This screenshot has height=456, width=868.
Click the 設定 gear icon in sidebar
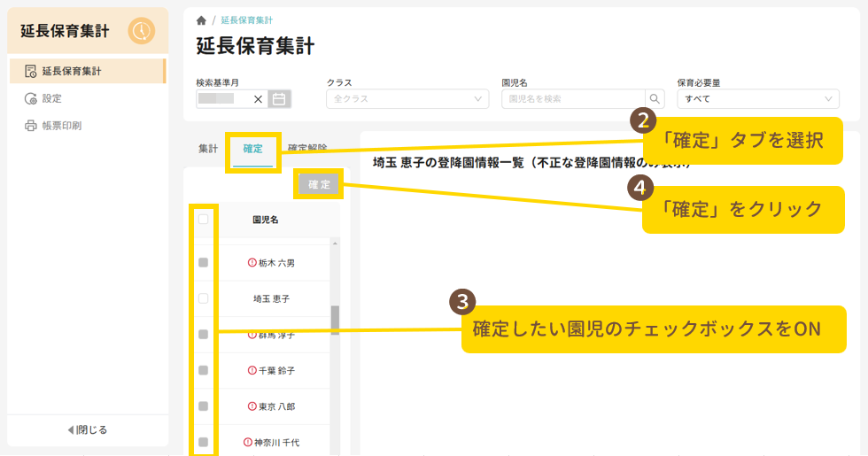30,98
